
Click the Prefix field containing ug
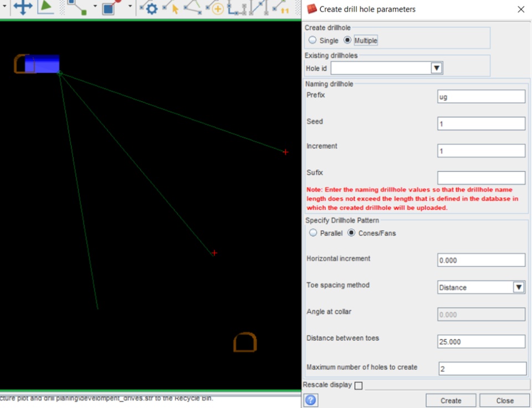481,96
